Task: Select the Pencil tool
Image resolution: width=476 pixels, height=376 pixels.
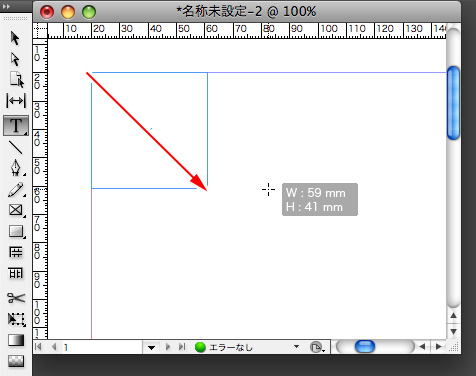Action: pyautogui.click(x=16, y=190)
